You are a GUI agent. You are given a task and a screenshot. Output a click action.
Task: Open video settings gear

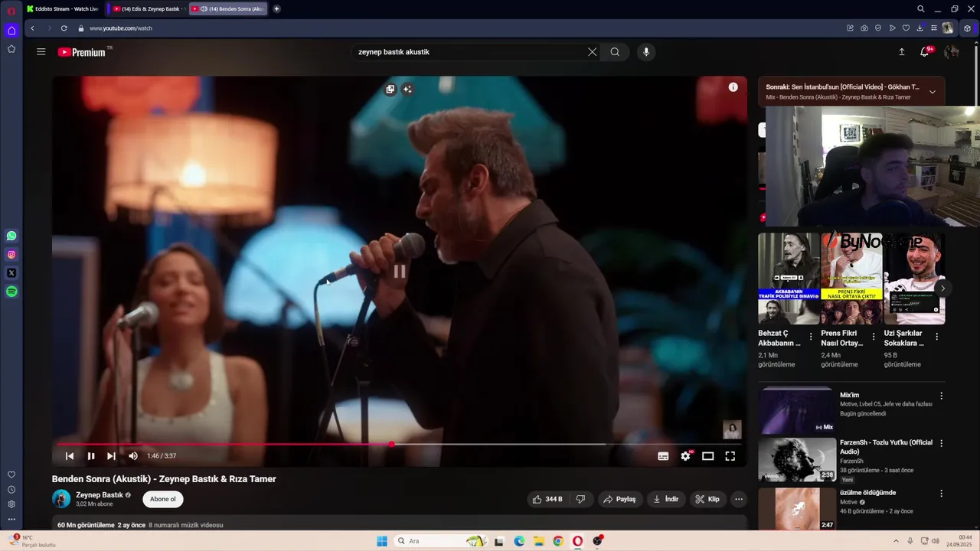pos(686,456)
